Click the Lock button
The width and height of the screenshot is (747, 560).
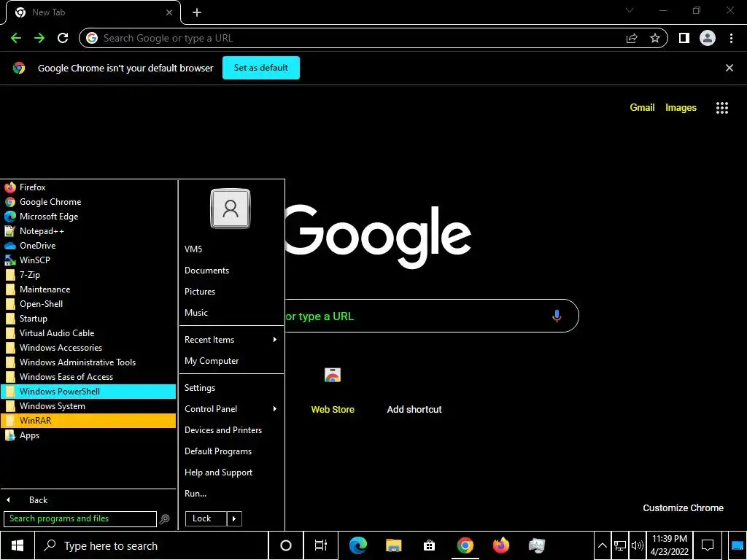pyautogui.click(x=206, y=518)
